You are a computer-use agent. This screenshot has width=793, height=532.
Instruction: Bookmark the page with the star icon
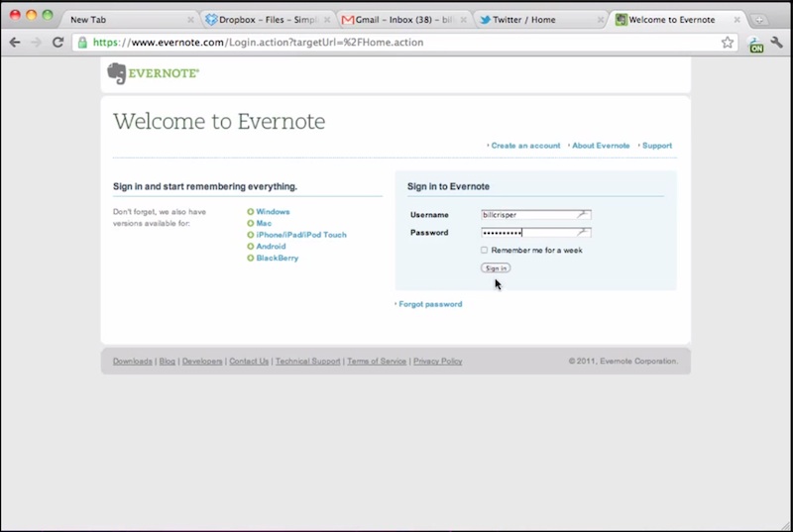tap(727, 43)
